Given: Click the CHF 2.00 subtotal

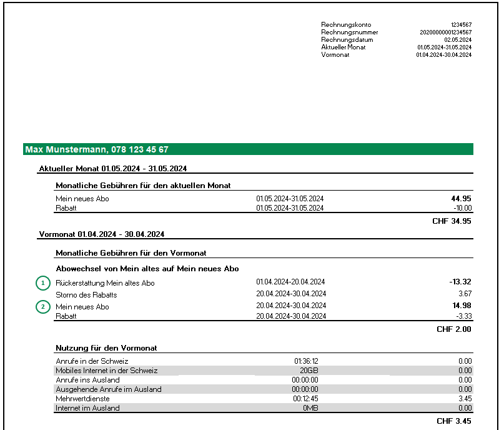Looking at the screenshot, I should (x=454, y=329).
